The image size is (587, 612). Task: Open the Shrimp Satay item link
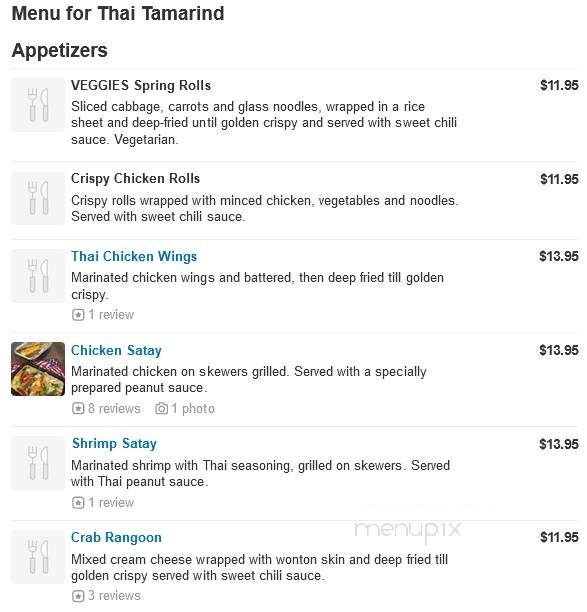pyautogui.click(x=114, y=444)
